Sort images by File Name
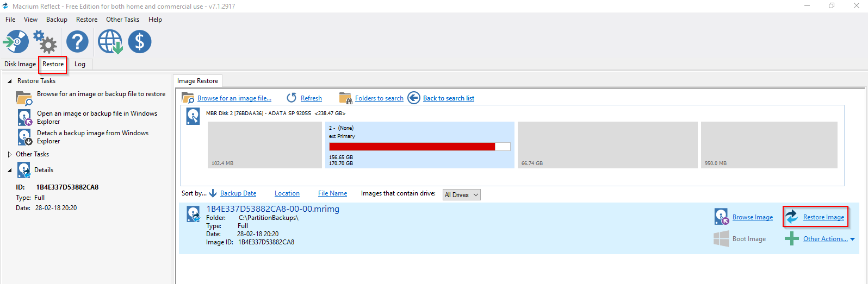868x284 pixels. pos(332,193)
